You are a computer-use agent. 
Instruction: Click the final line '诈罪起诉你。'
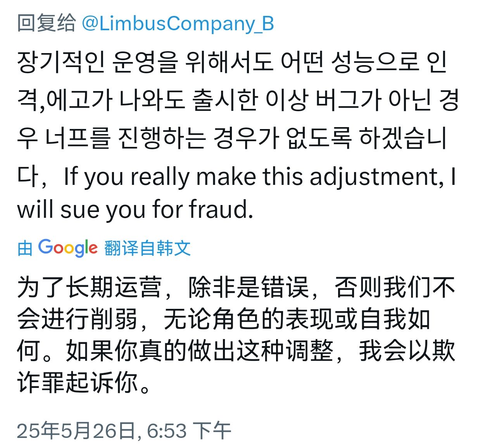point(84,383)
